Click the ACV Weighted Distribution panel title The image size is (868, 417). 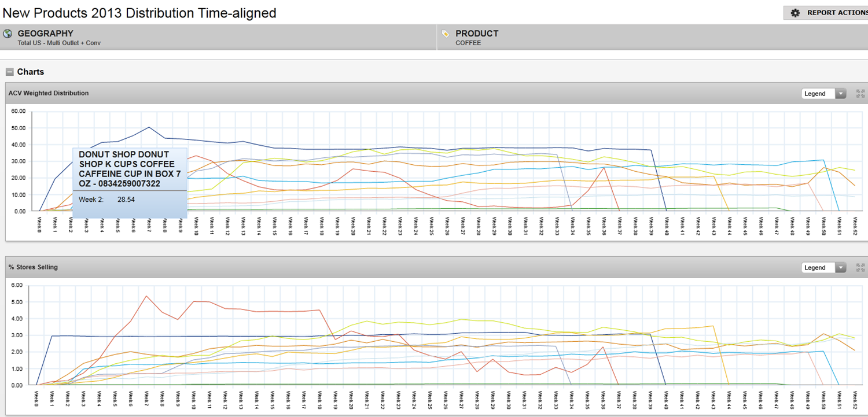click(49, 93)
